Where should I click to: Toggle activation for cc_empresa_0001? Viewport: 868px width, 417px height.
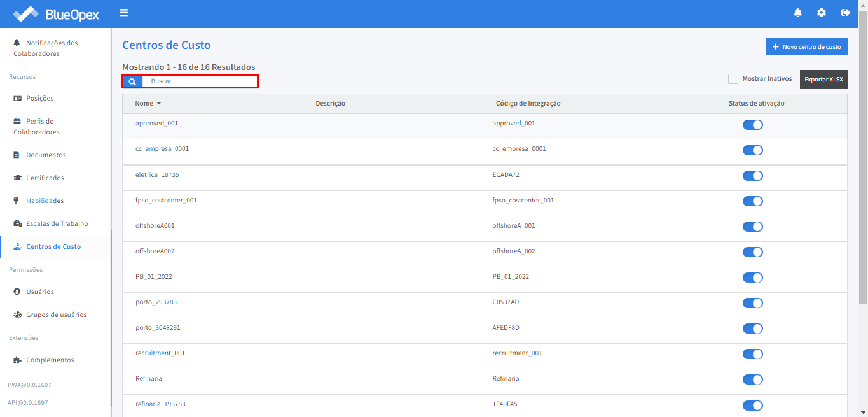(x=753, y=150)
